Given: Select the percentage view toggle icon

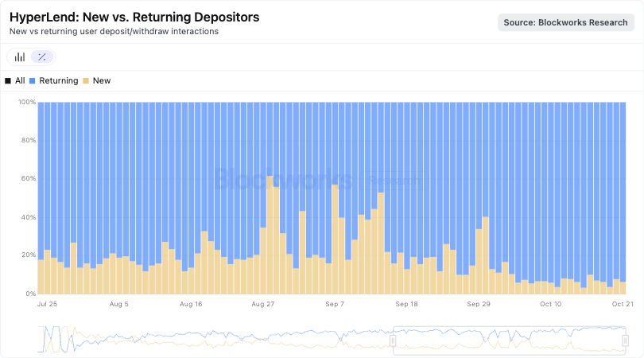Looking at the screenshot, I should point(42,57).
